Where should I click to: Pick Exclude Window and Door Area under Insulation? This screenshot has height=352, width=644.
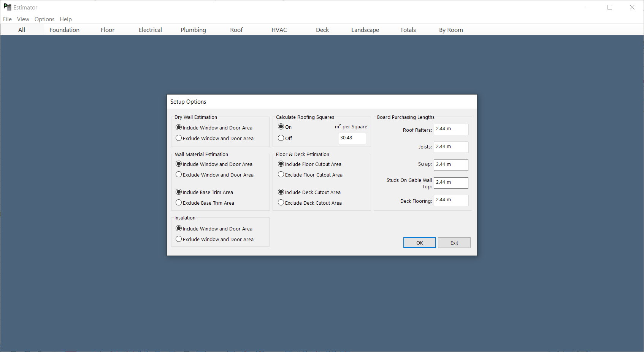[179, 239]
